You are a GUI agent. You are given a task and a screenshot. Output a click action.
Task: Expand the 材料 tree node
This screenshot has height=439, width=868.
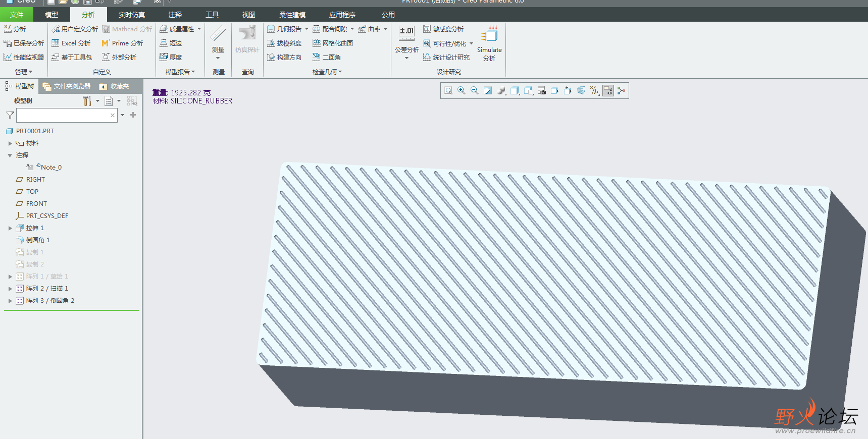tap(10, 143)
